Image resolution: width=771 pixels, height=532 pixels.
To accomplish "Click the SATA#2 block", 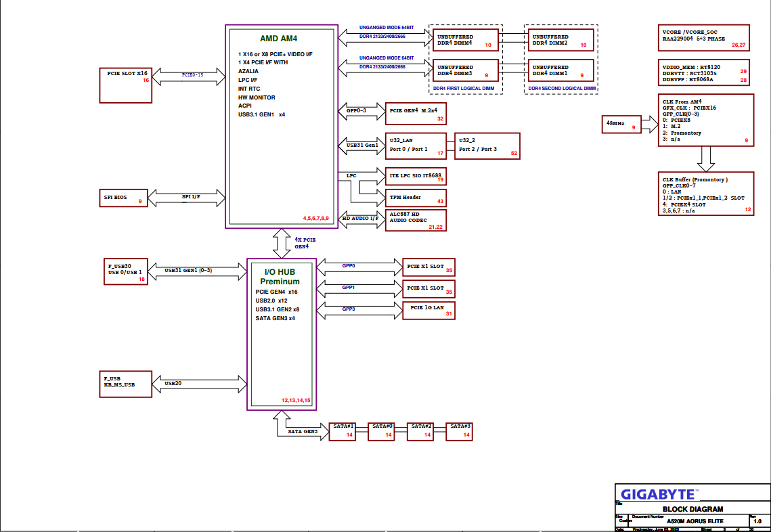I will coord(420,431).
